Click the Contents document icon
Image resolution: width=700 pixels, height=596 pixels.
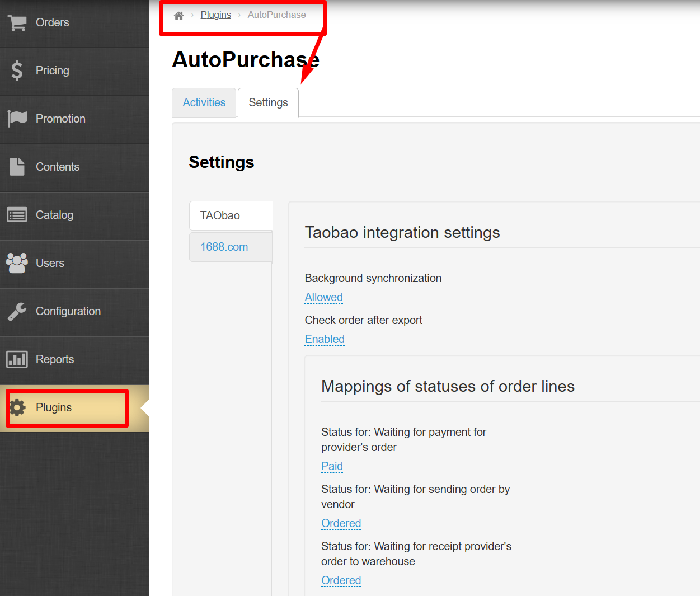pyautogui.click(x=17, y=167)
